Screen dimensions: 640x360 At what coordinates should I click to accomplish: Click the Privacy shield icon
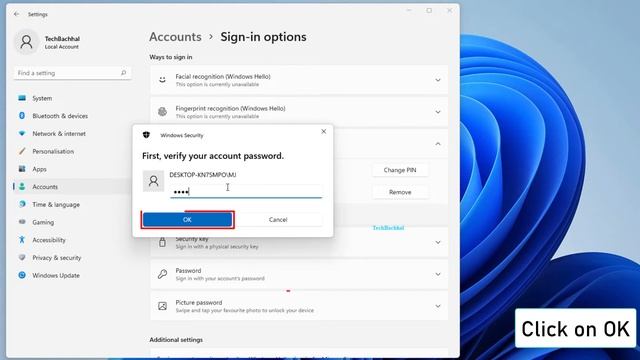[22, 258]
